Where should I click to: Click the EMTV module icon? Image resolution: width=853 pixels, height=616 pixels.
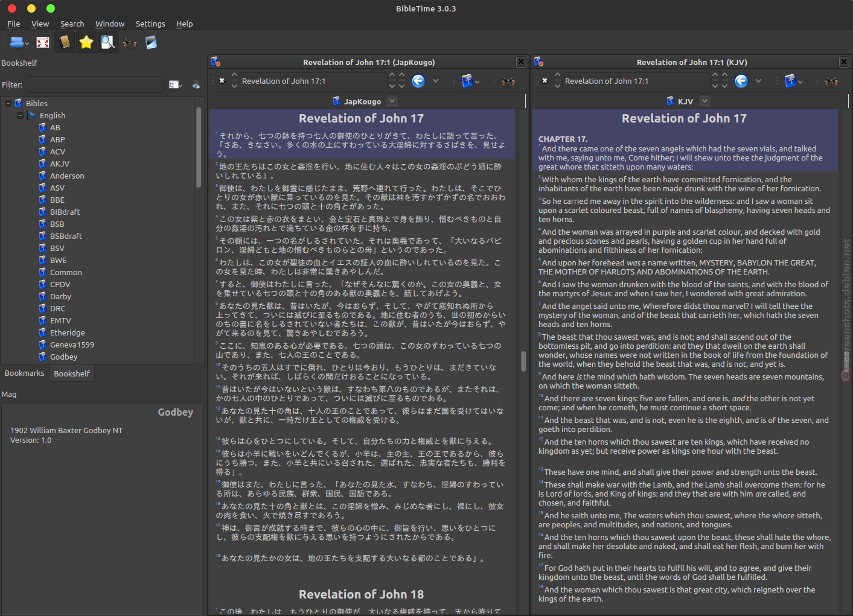pos(43,320)
